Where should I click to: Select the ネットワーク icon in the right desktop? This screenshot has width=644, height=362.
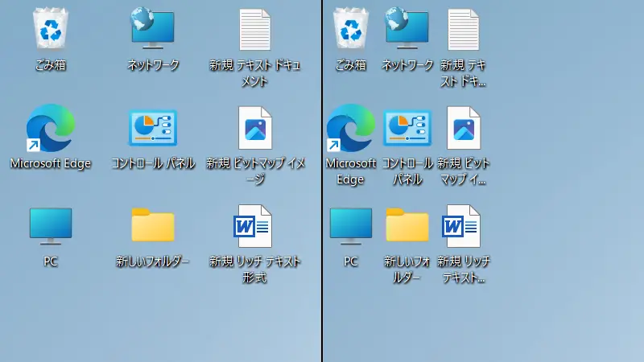[407, 28]
